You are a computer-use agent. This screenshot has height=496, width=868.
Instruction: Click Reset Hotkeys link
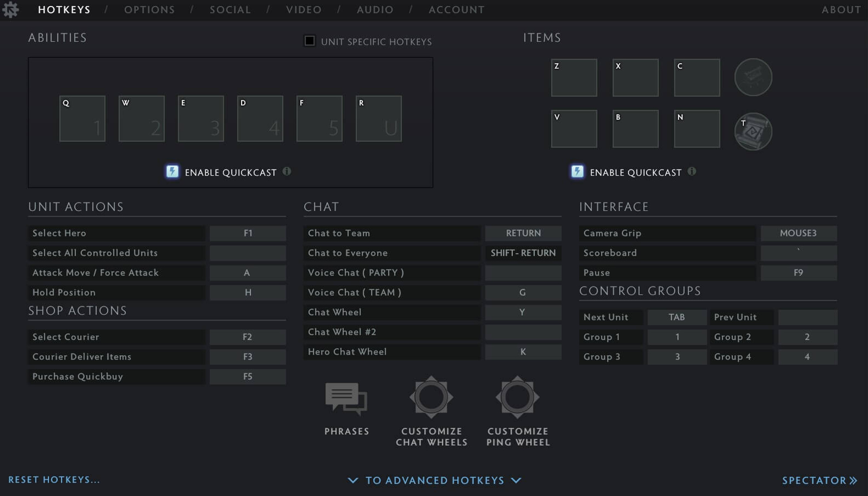coord(54,479)
